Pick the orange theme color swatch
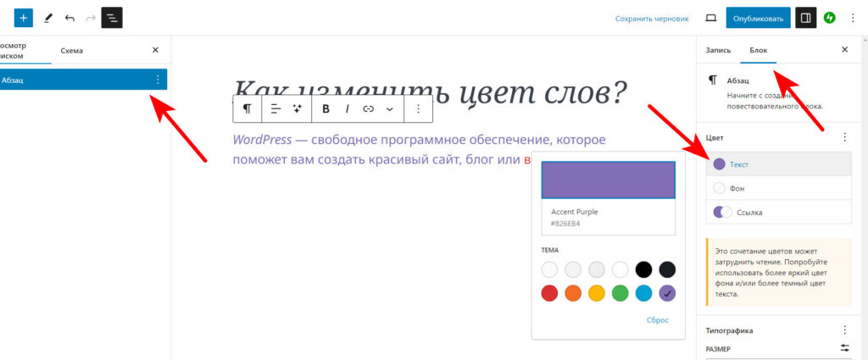Image resolution: width=868 pixels, height=360 pixels. pyautogui.click(x=573, y=294)
